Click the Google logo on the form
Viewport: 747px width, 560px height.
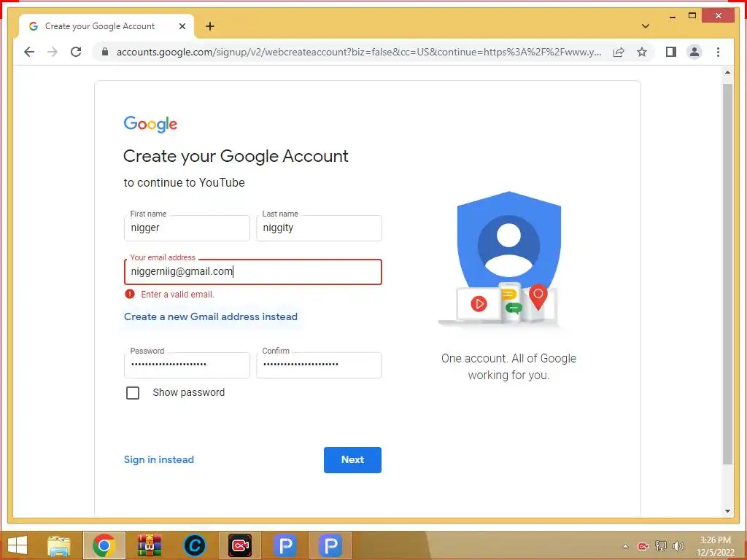(150, 124)
